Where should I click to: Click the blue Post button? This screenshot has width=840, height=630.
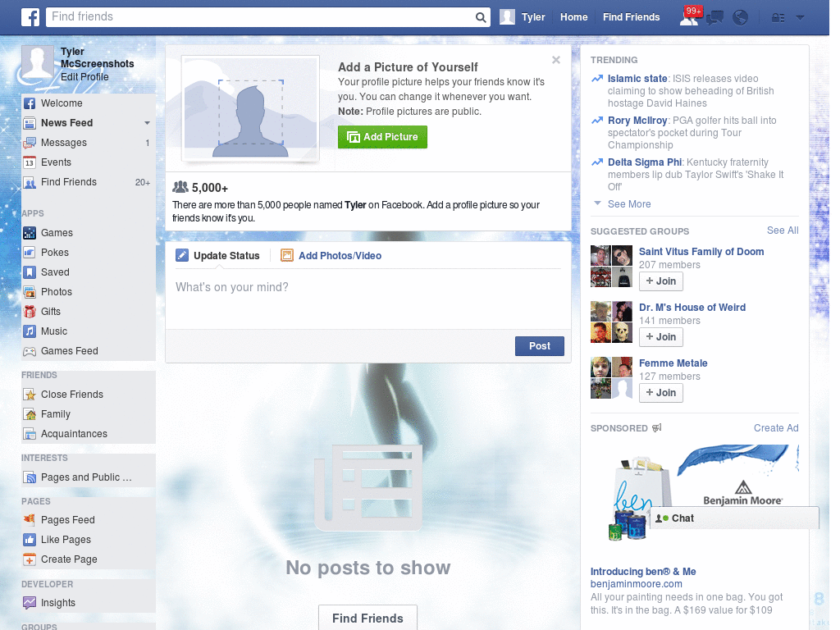point(540,346)
